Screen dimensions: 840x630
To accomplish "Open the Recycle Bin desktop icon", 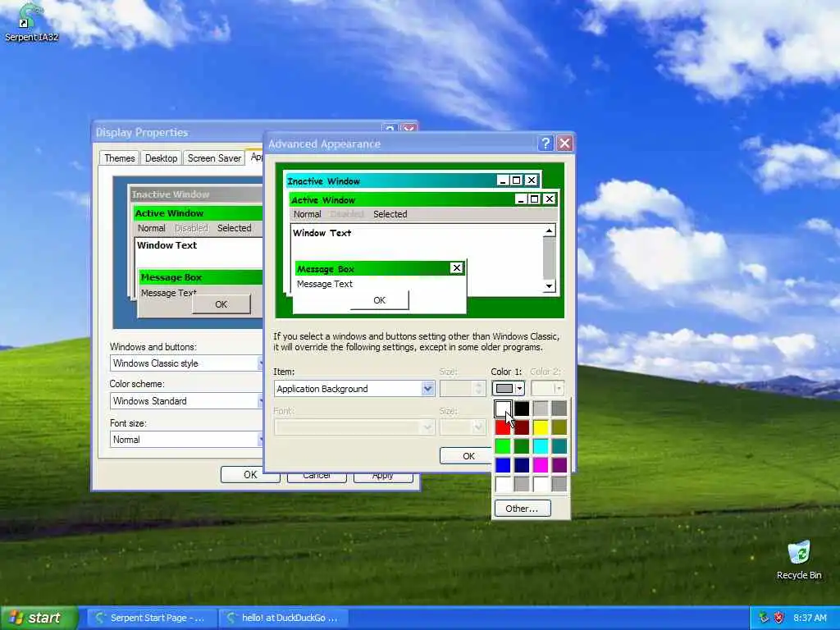I will (x=799, y=560).
